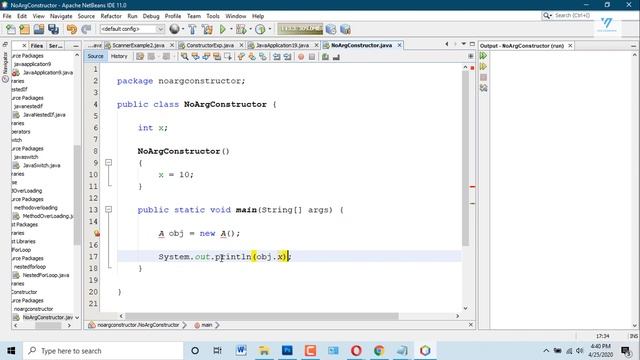This screenshot has height=360, width=640.
Task: Click the Last Edit icon in editor toolbar
Action: 140,57
